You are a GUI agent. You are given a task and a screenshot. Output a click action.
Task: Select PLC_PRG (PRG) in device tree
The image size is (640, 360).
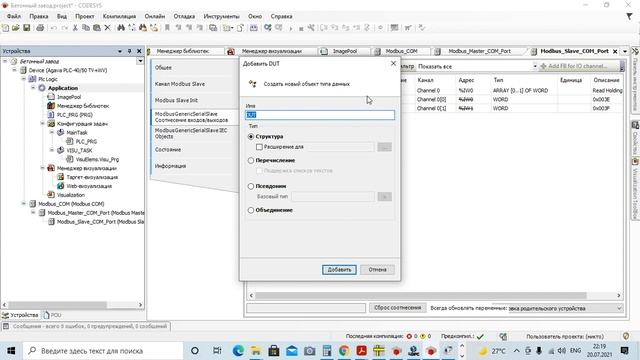(75, 115)
